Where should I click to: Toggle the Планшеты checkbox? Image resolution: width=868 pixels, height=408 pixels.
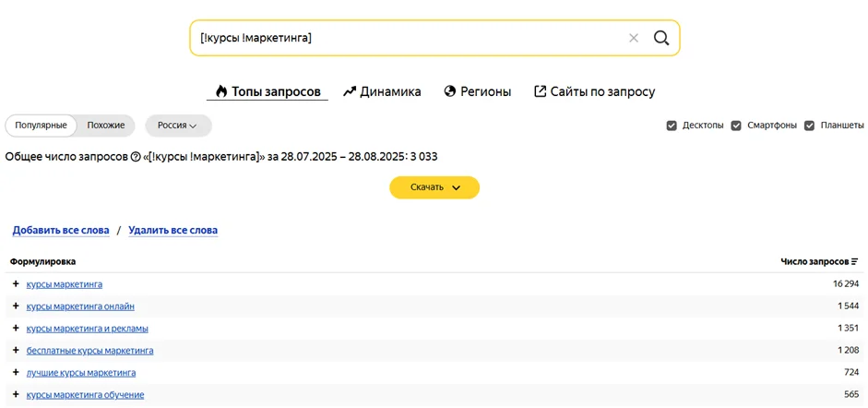pyautogui.click(x=809, y=126)
